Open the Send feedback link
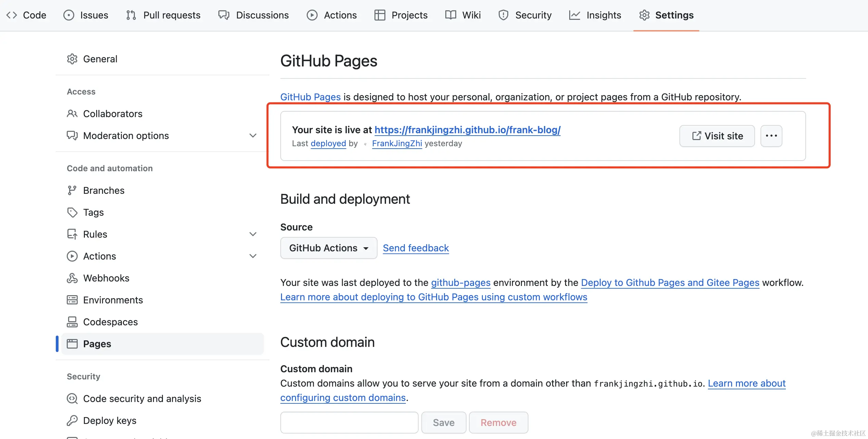Viewport: 868px width, 439px height. tap(416, 248)
